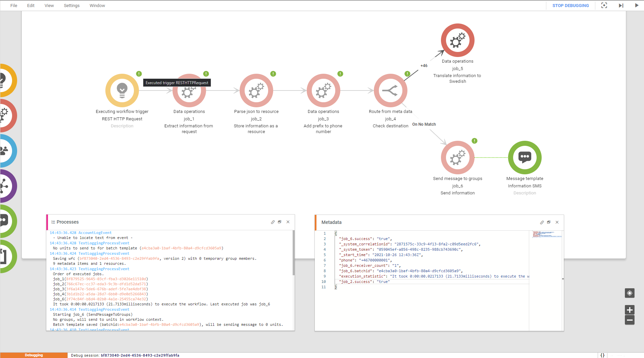The height and width of the screenshot is (358, 644).
Task: Click the curly braces icon in status bar
Action: point(602,355)
